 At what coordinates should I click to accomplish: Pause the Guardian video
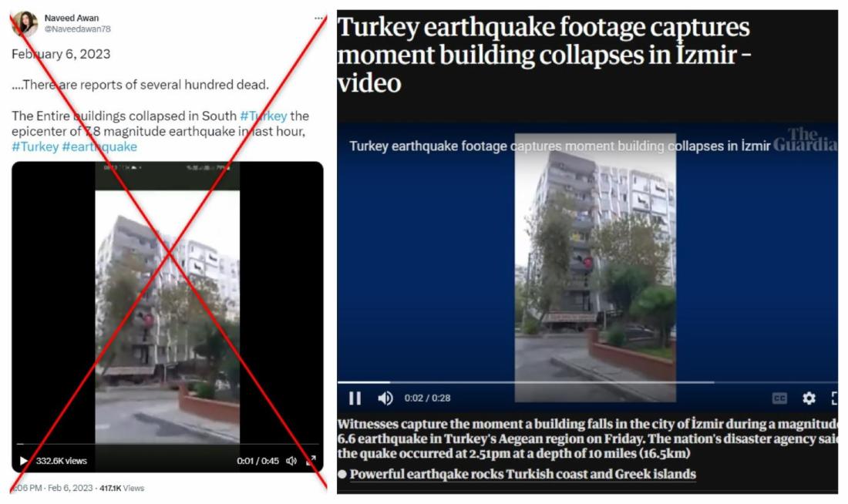pos(355,398)
